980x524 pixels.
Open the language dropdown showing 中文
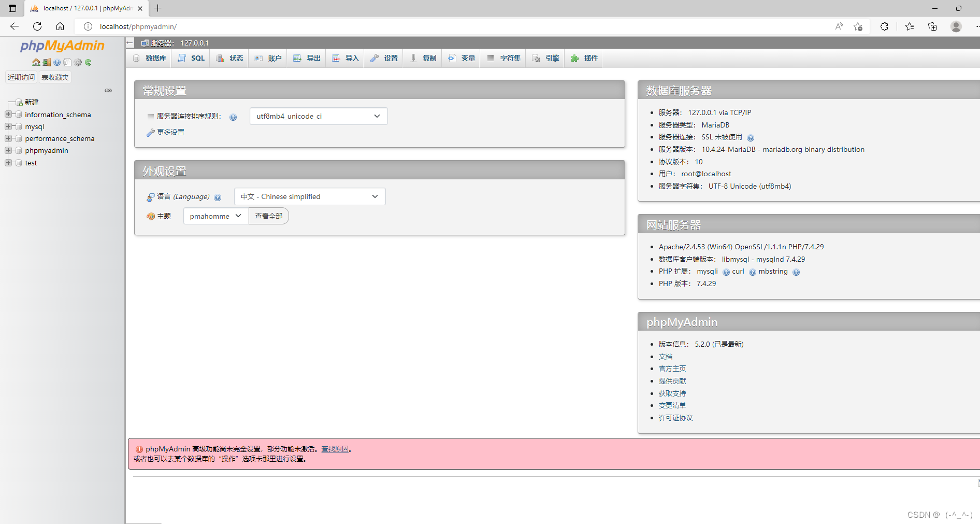coord(309,196)
